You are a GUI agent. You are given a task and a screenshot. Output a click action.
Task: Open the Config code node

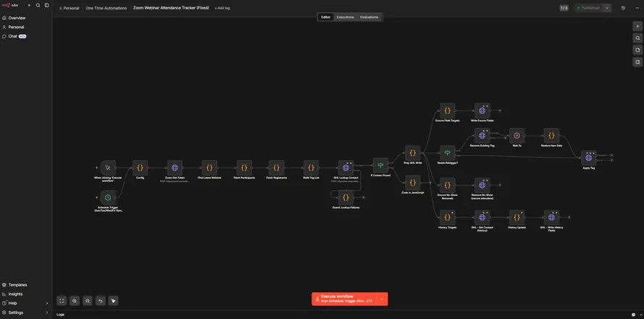tap(140, 167)
